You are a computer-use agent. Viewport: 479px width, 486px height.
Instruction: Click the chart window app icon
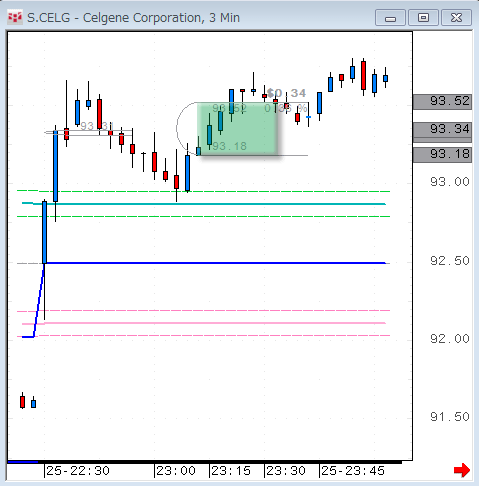pos(15,17)
